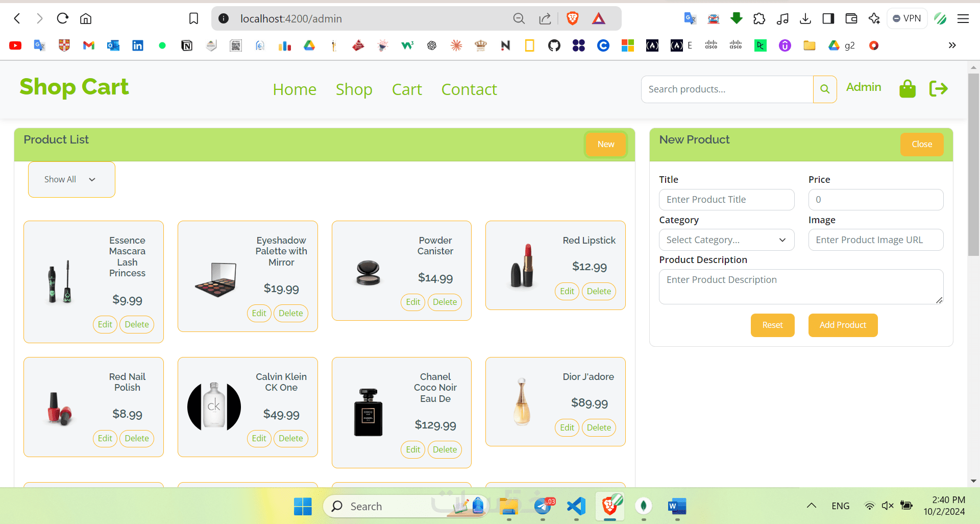Image resolution: width=980 pixels, height=524 pixels.
Task: Open Telegram from the taskbar
Action: point(543,506)
